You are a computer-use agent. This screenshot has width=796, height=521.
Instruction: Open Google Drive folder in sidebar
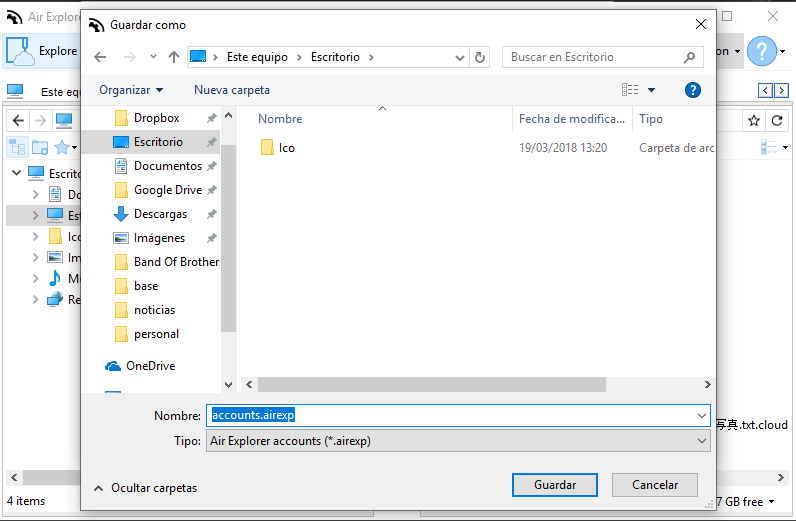[x=168, y=189]
